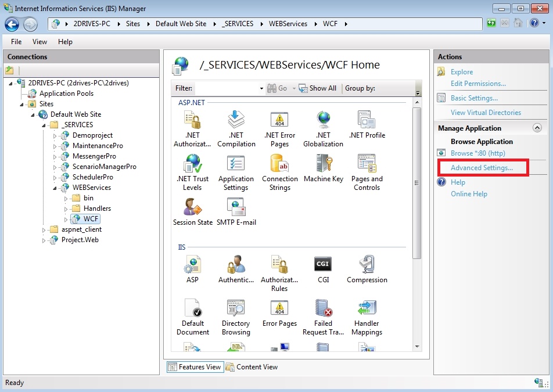Screen dimensions: 553x392
Task: Click the Show All button
Action: coord(318,88)
